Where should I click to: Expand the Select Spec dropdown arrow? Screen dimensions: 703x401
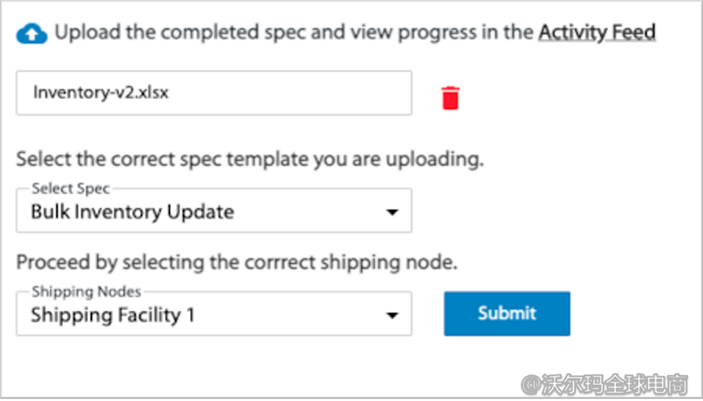point(392,212)
